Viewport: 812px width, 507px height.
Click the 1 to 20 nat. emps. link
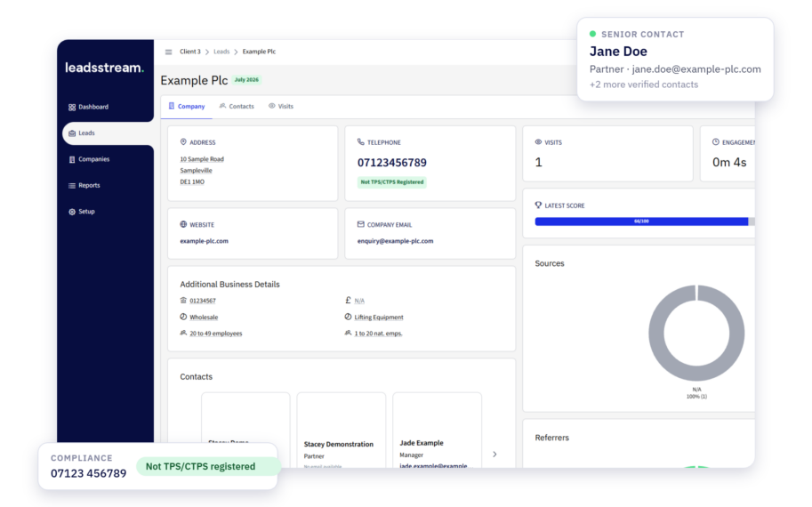[378, 334]
